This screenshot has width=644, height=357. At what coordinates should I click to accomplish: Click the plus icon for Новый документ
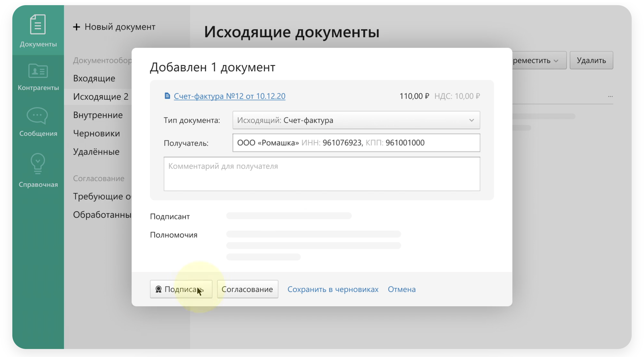[77, 27]
